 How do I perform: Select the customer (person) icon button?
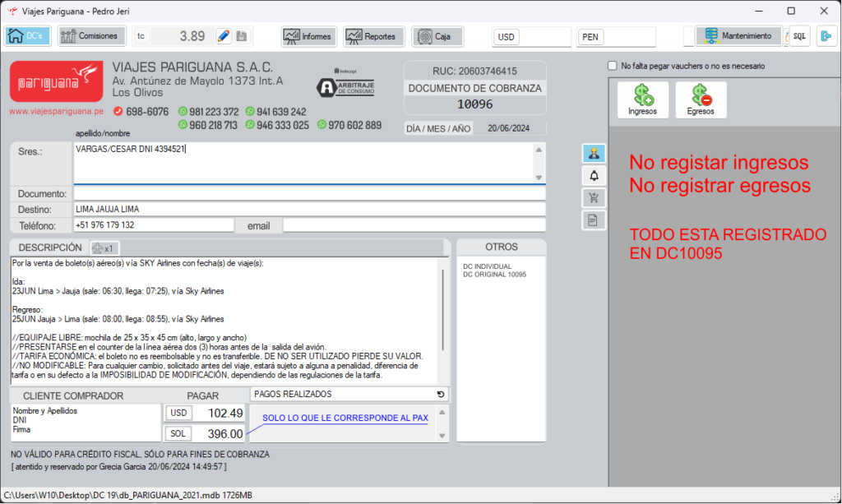[594, 154]
